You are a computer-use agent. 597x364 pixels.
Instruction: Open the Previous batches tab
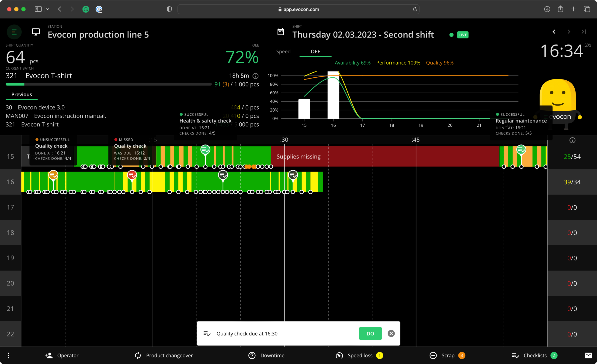point(21,94)
